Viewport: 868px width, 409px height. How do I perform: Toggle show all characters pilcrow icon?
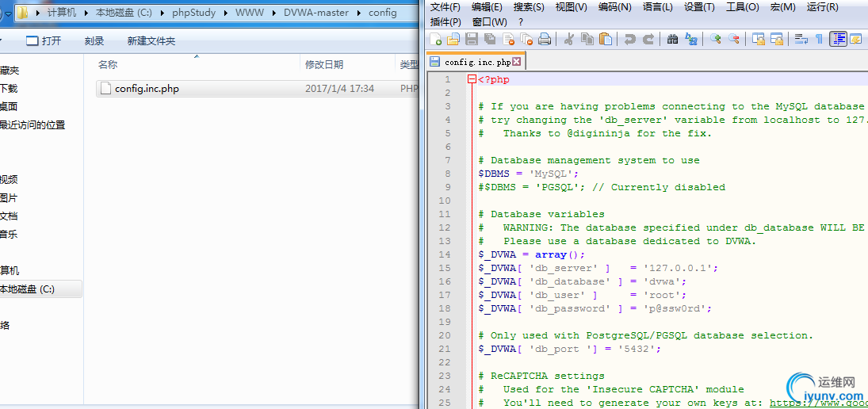point(819,39)
